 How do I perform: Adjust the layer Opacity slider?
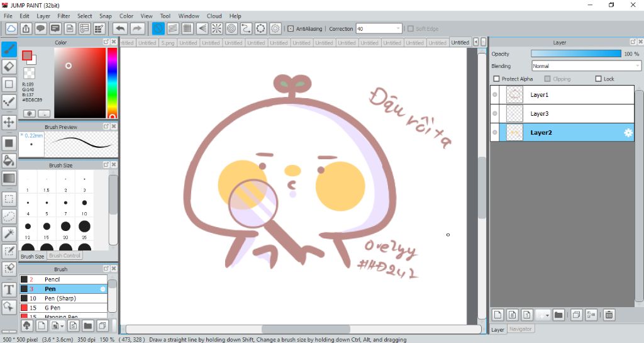(576, 54)
